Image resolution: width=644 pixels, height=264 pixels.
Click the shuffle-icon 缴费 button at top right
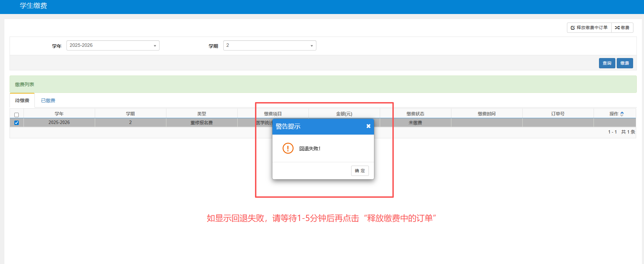(x=622, y=28)
